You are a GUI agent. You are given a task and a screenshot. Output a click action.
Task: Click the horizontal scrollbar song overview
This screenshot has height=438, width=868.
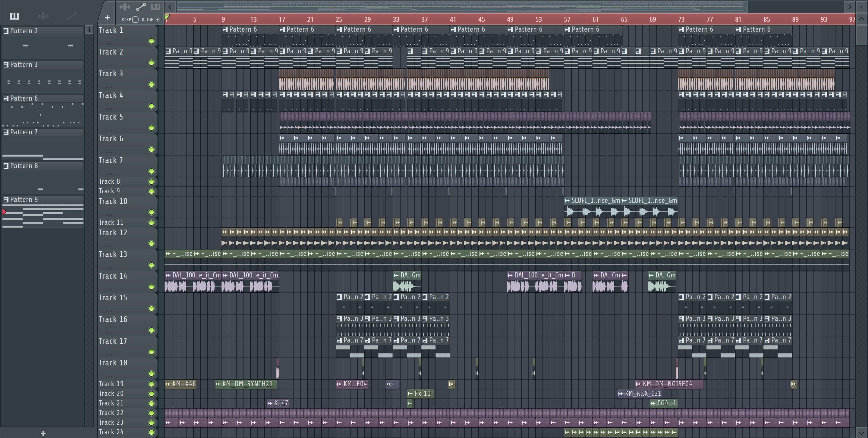click(x=462, y=7)
